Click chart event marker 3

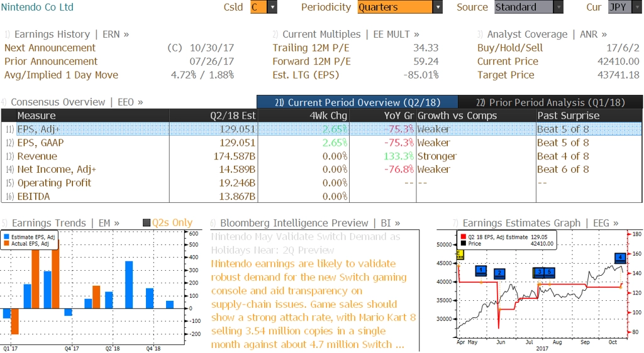[x=539, y=272]
